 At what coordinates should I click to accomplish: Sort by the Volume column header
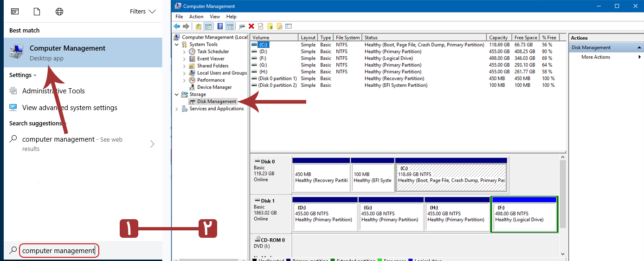274,38
